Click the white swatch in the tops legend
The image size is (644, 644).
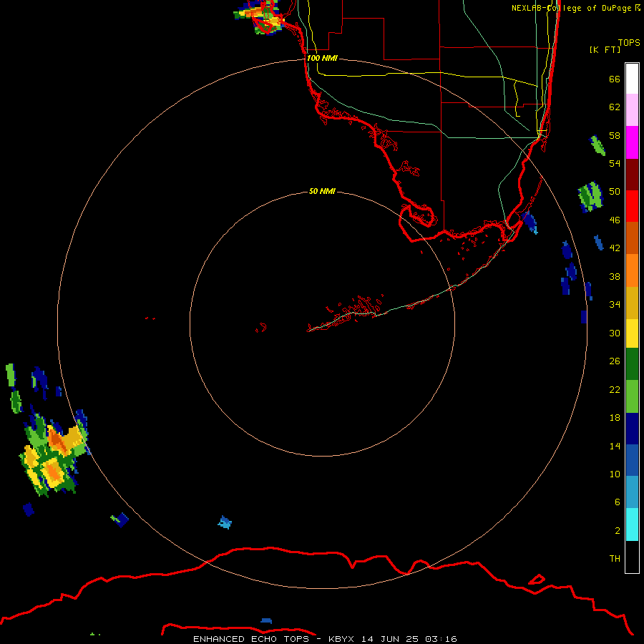(632, 79)
